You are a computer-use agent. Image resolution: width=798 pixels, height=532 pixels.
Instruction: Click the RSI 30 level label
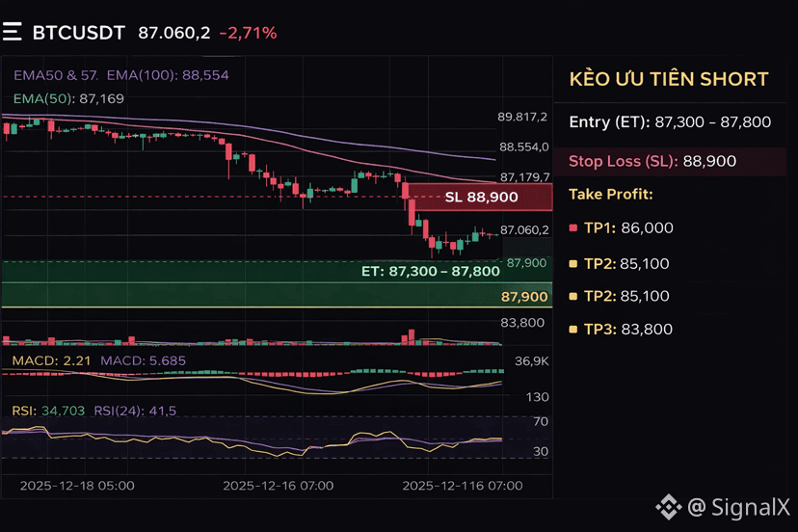(541, 452)
